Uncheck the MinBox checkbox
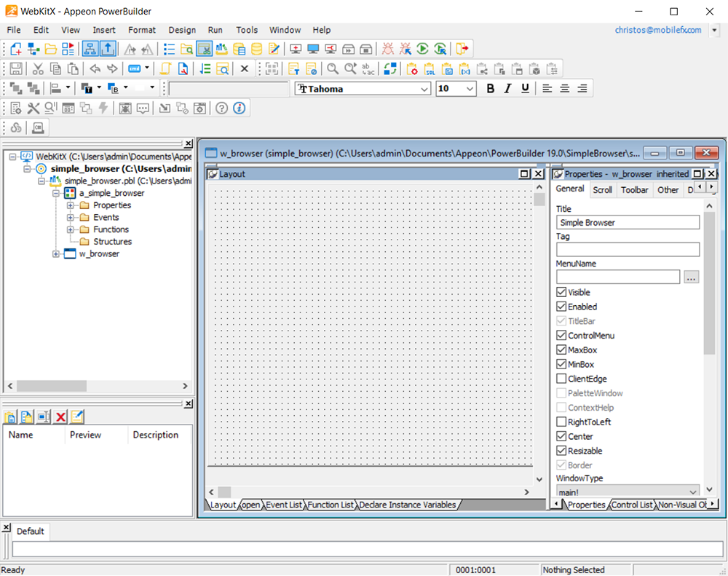728x576 pixels. point(561,364)
